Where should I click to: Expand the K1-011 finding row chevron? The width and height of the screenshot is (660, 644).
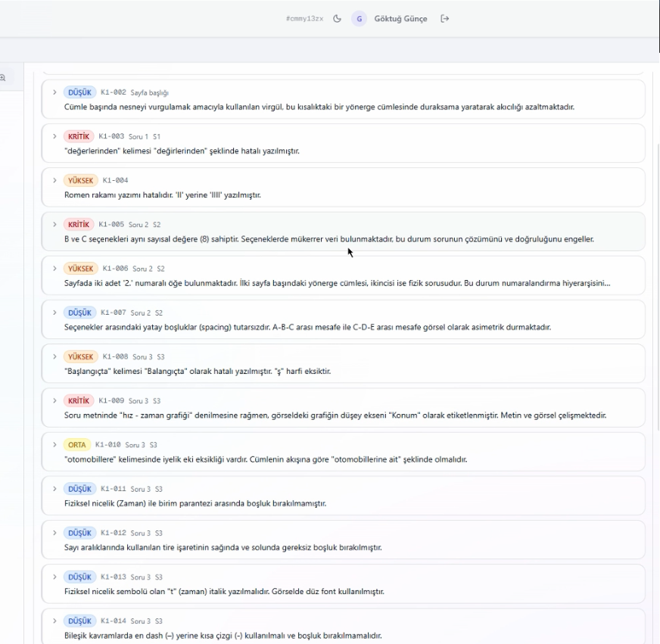pyautogui.click(x=54, y=489)
